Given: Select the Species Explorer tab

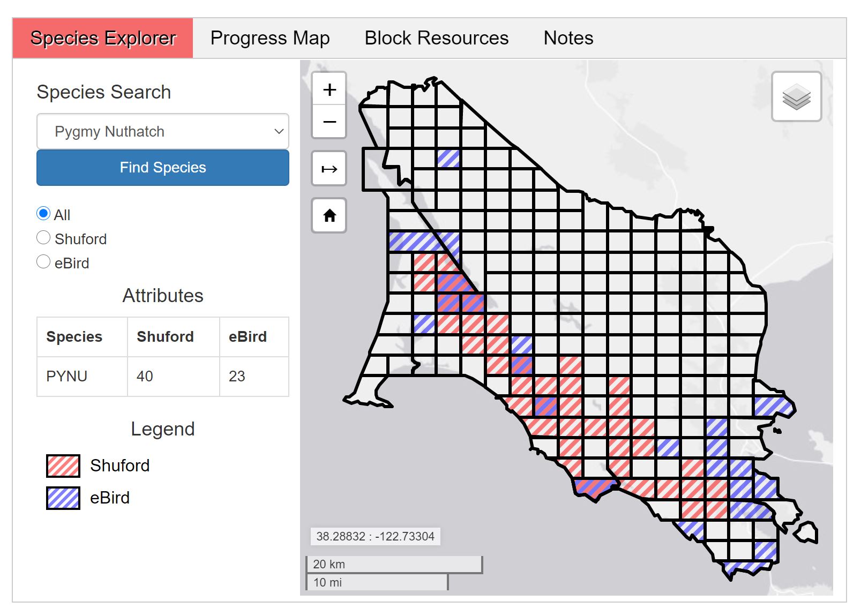Looking at the screenshot, I should coord(103,38).
